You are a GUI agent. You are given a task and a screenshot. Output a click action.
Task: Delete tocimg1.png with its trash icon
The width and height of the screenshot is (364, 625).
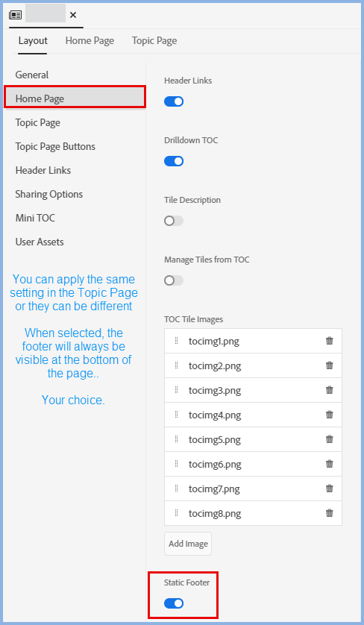coord(329,341)
